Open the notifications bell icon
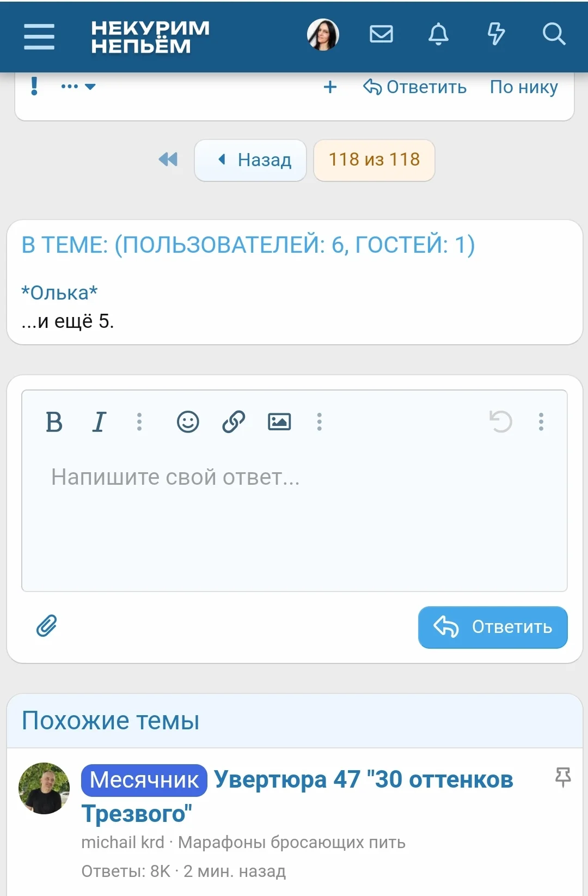 click(439, 34)
